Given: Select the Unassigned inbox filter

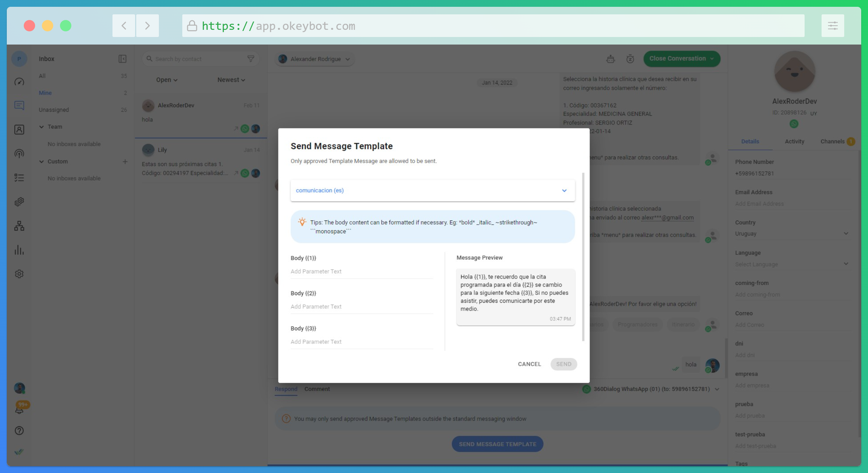Looking at the screenshot, I should coord(83,110).
